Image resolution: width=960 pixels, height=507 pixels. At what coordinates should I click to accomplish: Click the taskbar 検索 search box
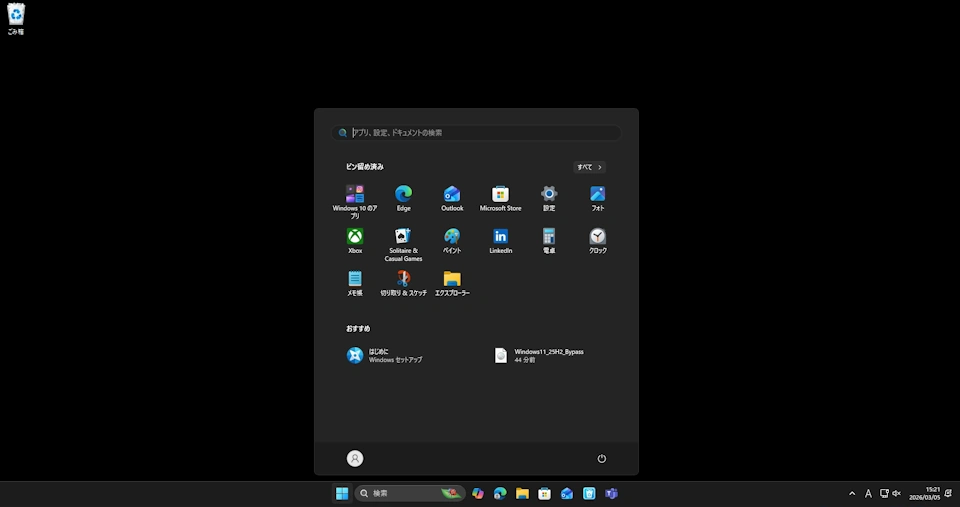pyautogui.click(x=410, y=494)
